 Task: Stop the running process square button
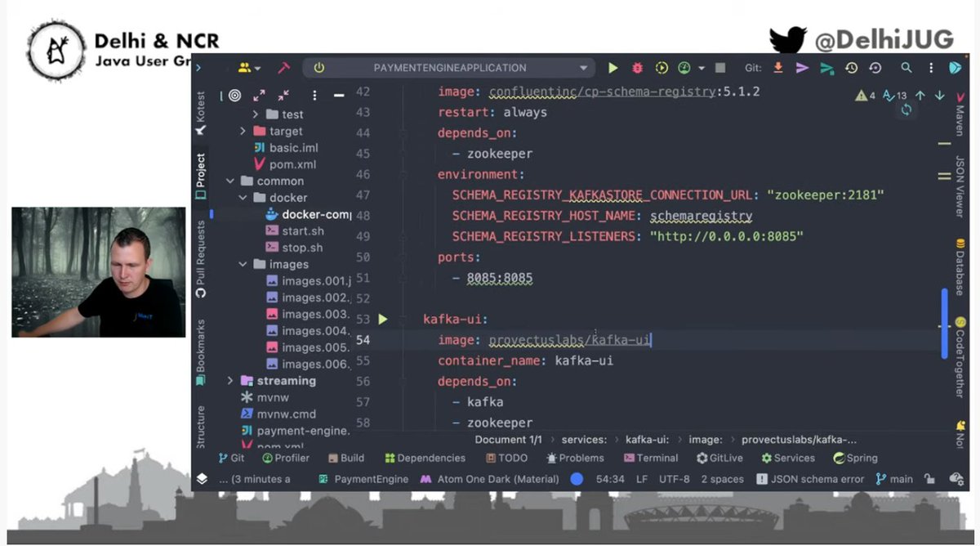pos(719,68)
